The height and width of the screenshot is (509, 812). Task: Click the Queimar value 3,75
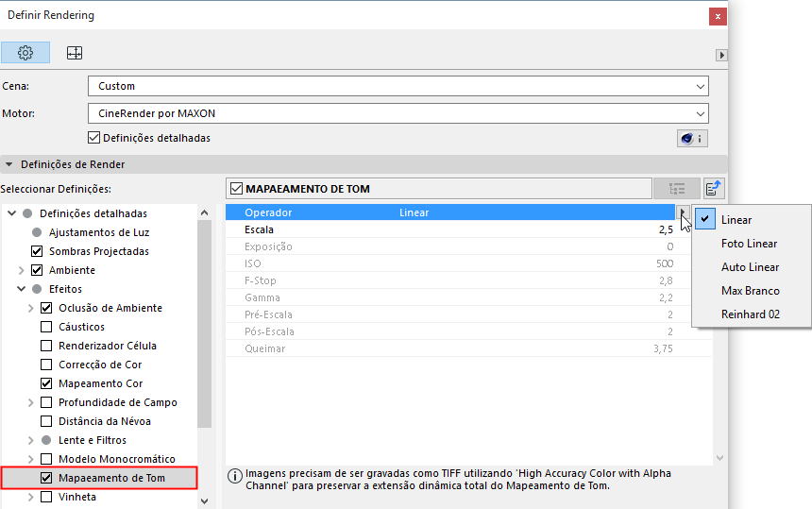tap(663, 348)
